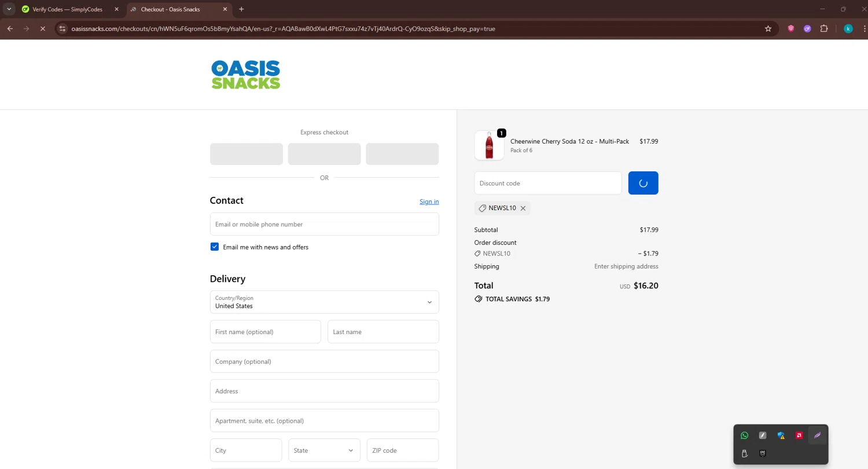Close the Checkout Oasis Snacks tab
This screenshot has height=469, width=868.
225,9
